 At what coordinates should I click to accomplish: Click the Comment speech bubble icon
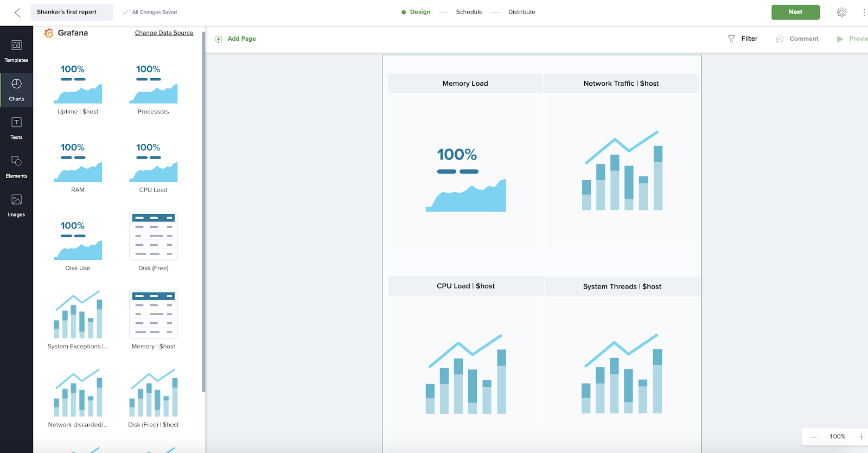coord(780,39)
